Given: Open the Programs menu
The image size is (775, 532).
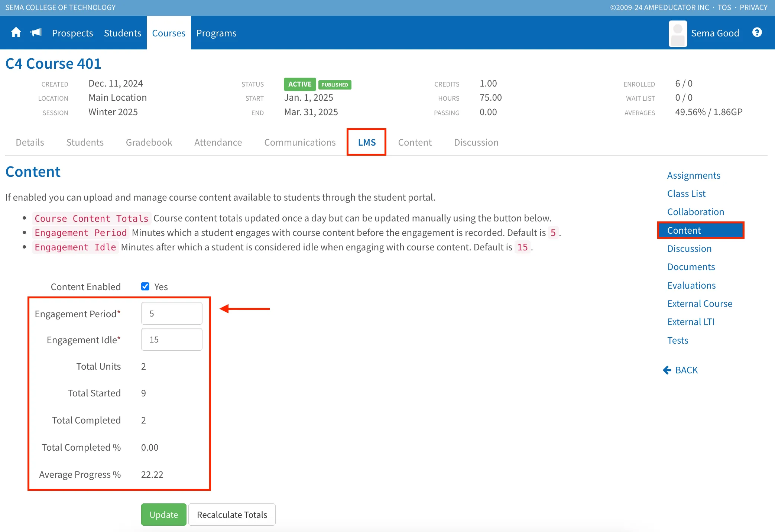Looking at the screenshot, I should (x=216, y=33).
